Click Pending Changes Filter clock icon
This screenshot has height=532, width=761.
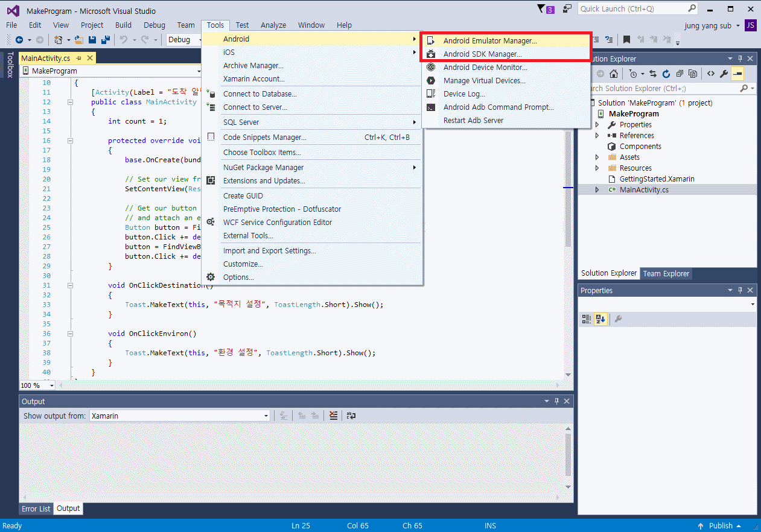633,74
